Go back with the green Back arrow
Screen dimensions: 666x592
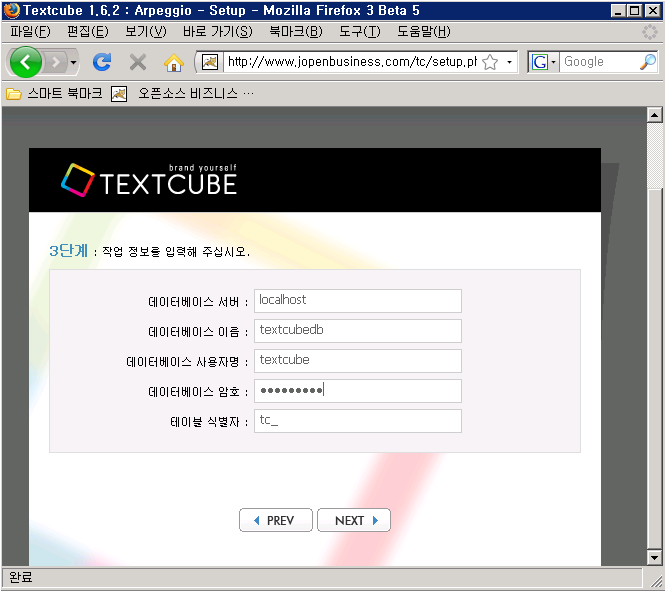25,62
